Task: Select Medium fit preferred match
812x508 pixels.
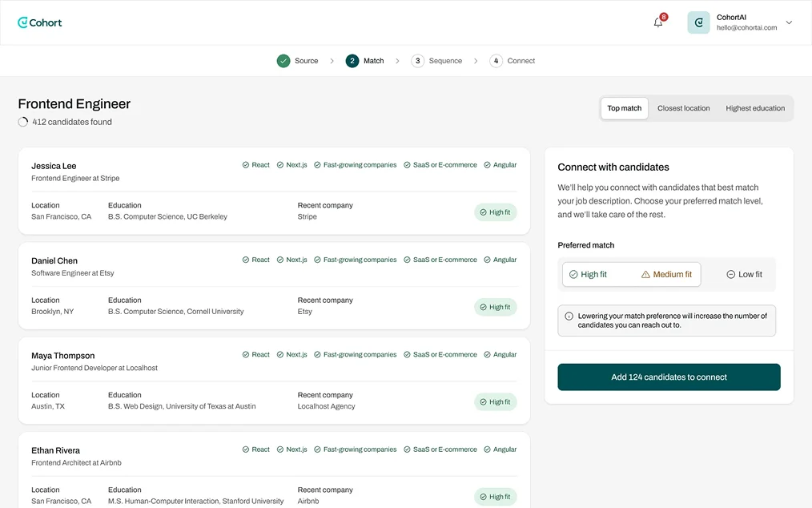Action: point(666,274)
